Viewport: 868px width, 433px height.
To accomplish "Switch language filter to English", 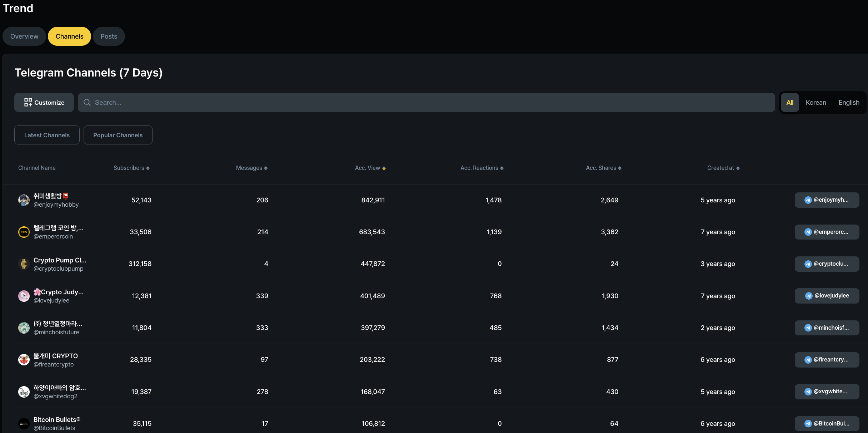I will [x=849, y=103].
